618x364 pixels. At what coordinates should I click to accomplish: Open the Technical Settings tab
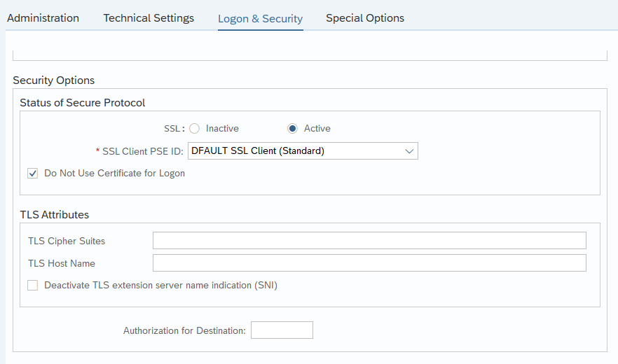(149, 18)
